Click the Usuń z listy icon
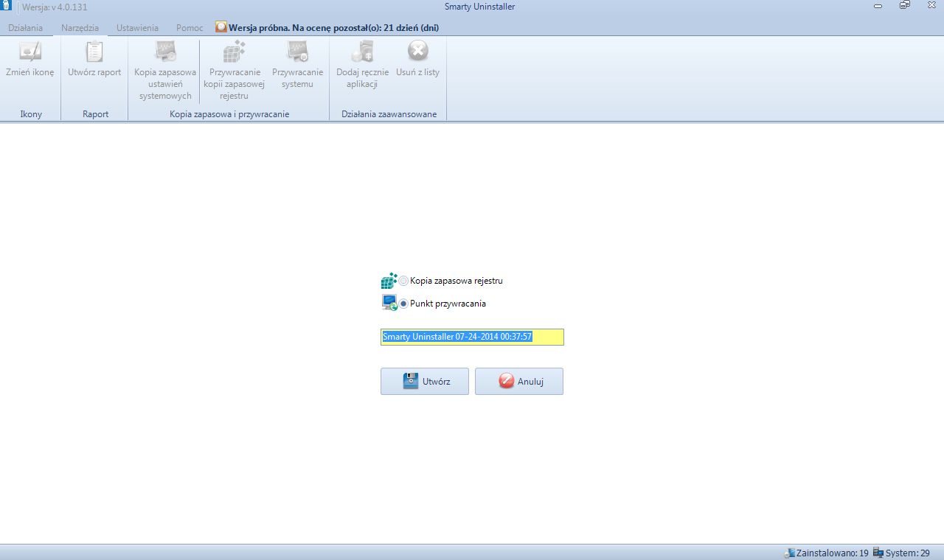The width and height of the screenshot is (944, 560). click(x=417, y=52)
